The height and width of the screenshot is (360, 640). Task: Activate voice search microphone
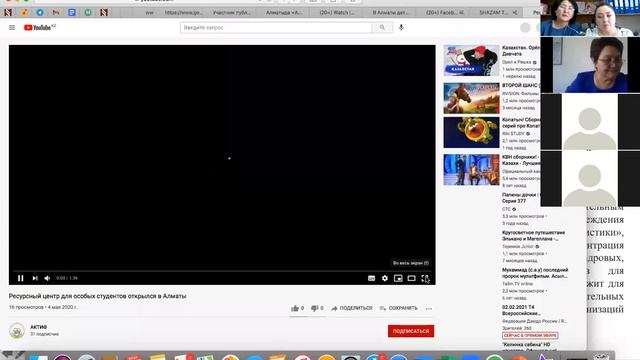[x=401, y=27]
